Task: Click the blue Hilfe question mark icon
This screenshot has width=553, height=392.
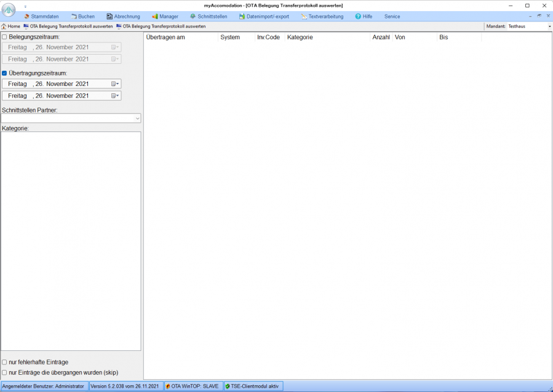Action: click(358, 17)
